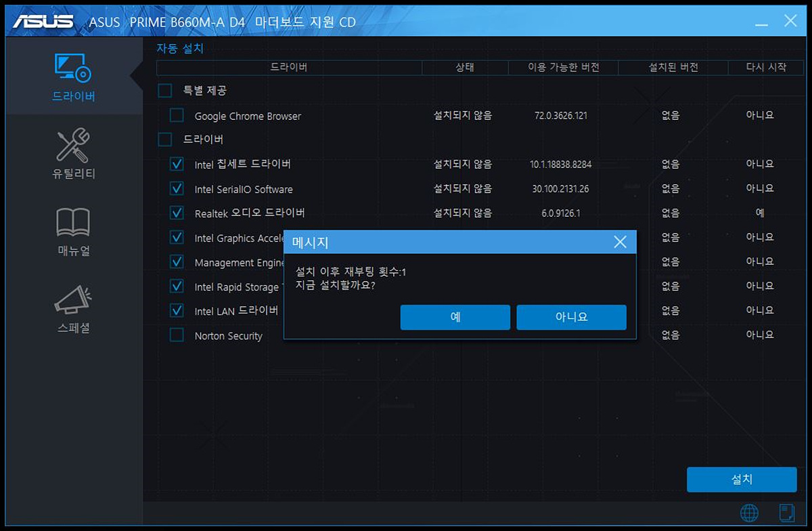The image size is (812, 531).
Task: Click the 드라이버 column header
Action: 289,67
